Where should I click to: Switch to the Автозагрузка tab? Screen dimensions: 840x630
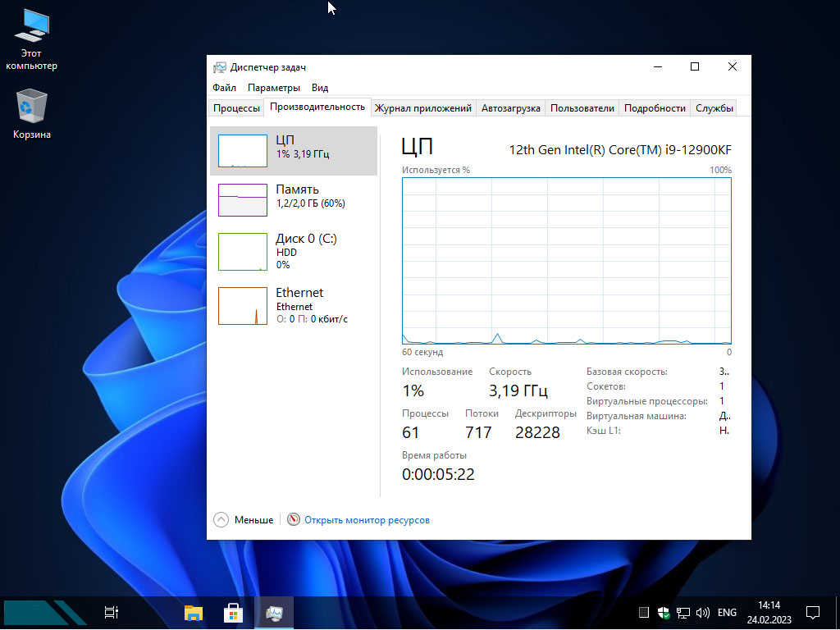(510, 108)
